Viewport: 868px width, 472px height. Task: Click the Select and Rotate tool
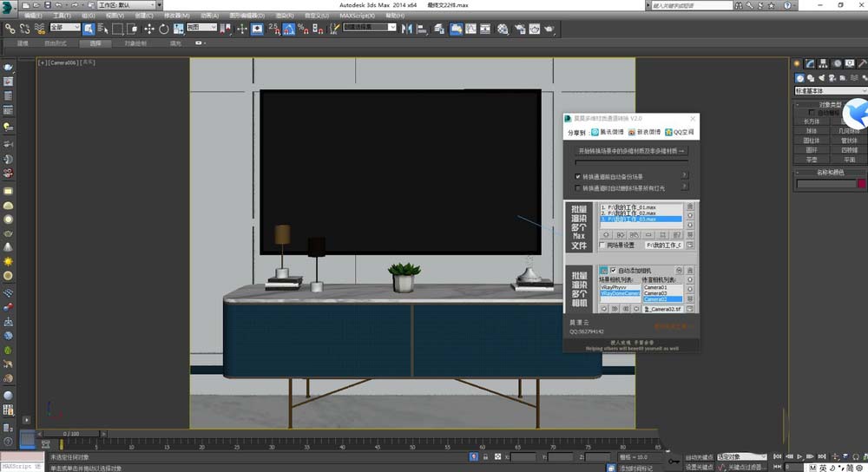pyautogui.click(x=164, y=29)
